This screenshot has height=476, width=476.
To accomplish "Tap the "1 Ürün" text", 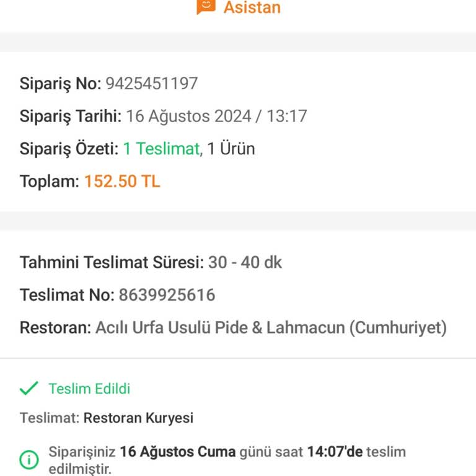I will tap(231, 149).
